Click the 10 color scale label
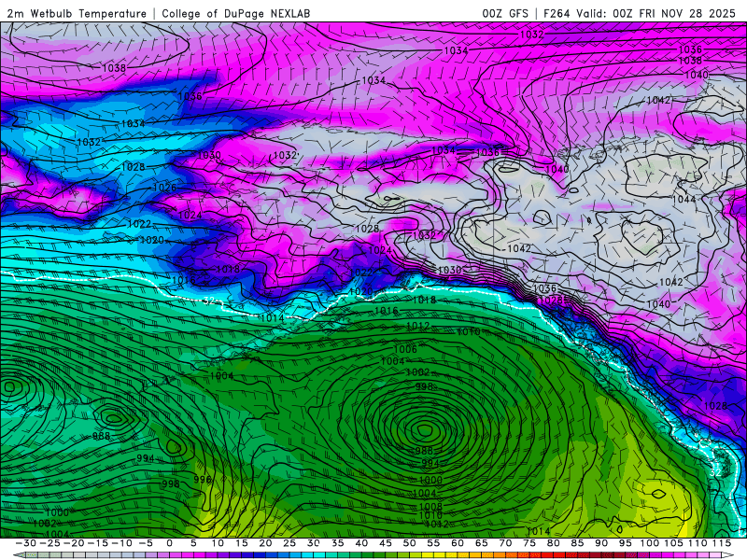 218,543
